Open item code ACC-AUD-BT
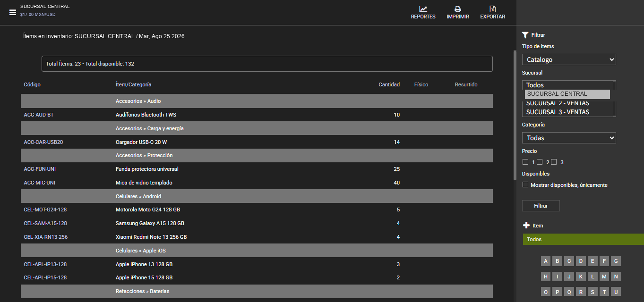This screenshot has width=644, height=302. click(39, 115)
